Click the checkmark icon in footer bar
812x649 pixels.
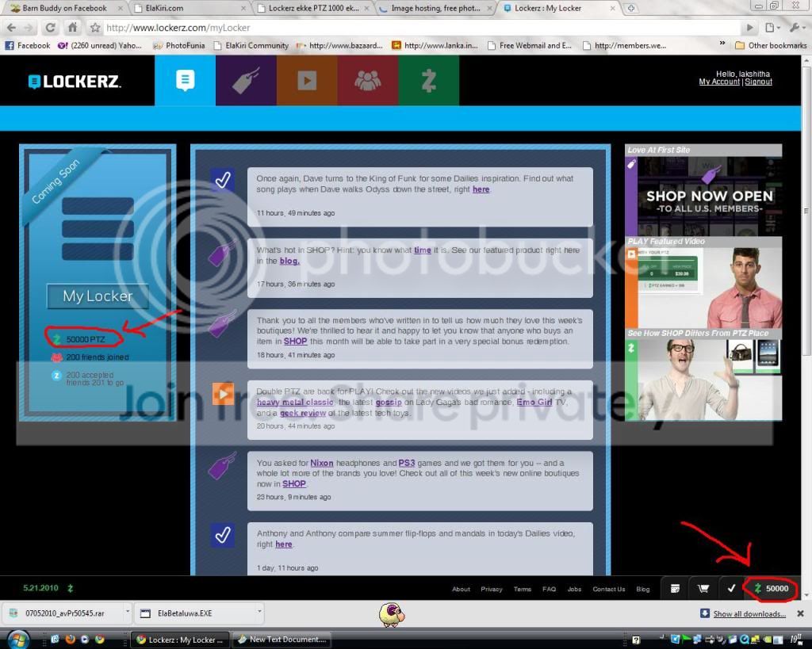(730, 589)
